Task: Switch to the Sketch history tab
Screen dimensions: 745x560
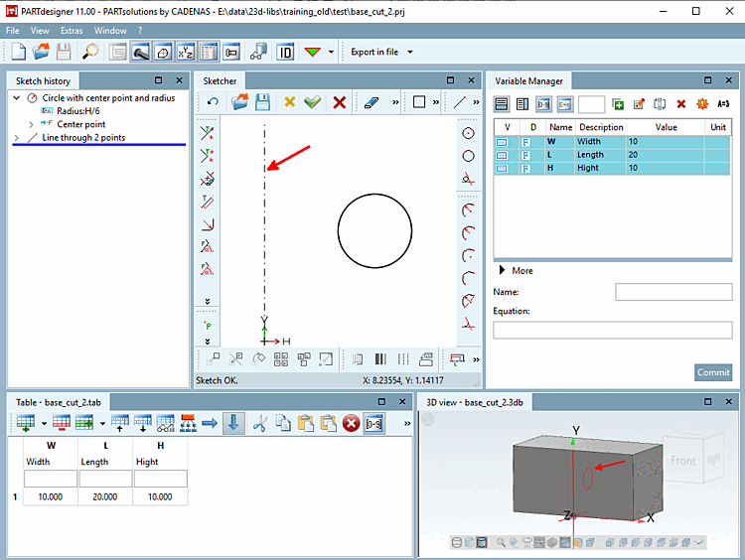Action: click(x=43, y=80)
